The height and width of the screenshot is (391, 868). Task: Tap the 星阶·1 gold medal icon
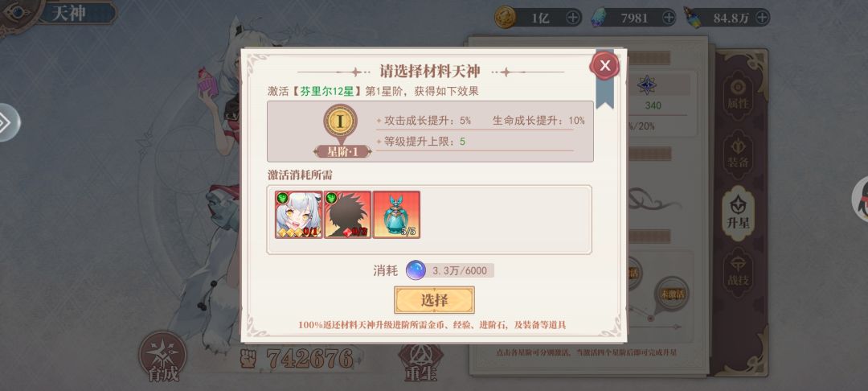pos(341,121)
